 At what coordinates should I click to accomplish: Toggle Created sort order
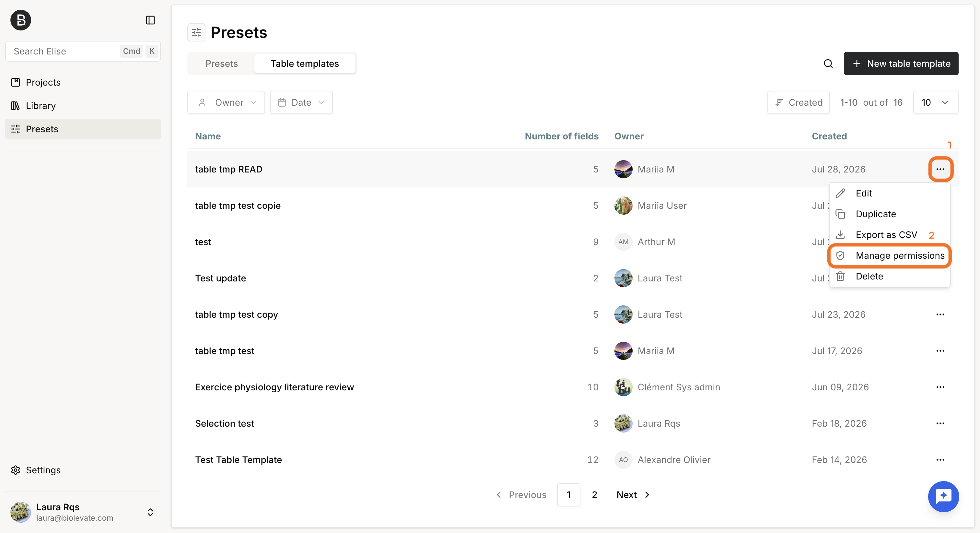(799, 102)
